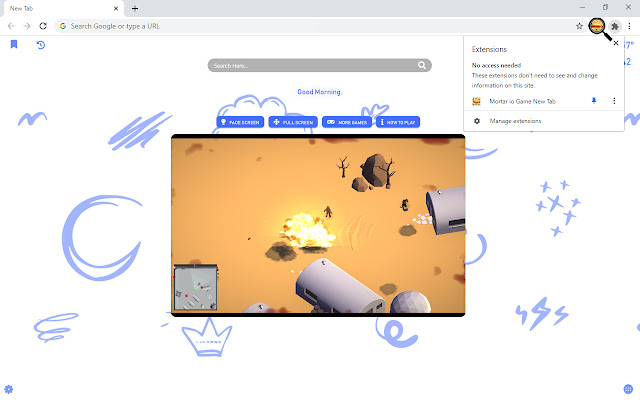Select Mortar.io Game New Tab in the extensions list
The image size is (640, 400).
tap(522, 101)
